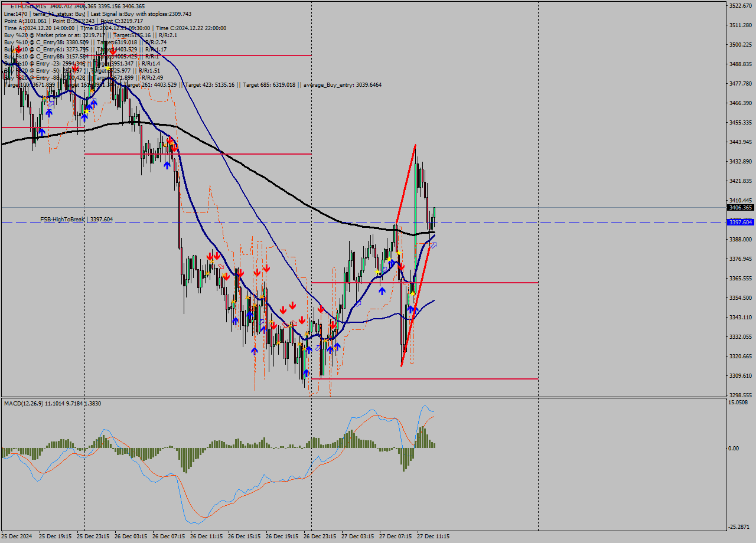Click the '26 Dec 19:15' time axis label

click(x=282, y=537)
